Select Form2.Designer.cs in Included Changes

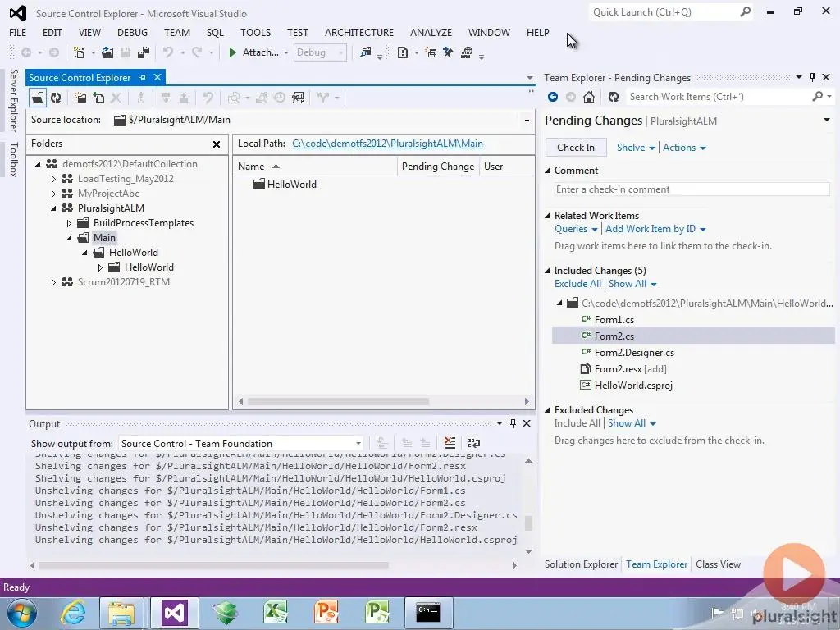pyautogui.click(x=634, y=353)
